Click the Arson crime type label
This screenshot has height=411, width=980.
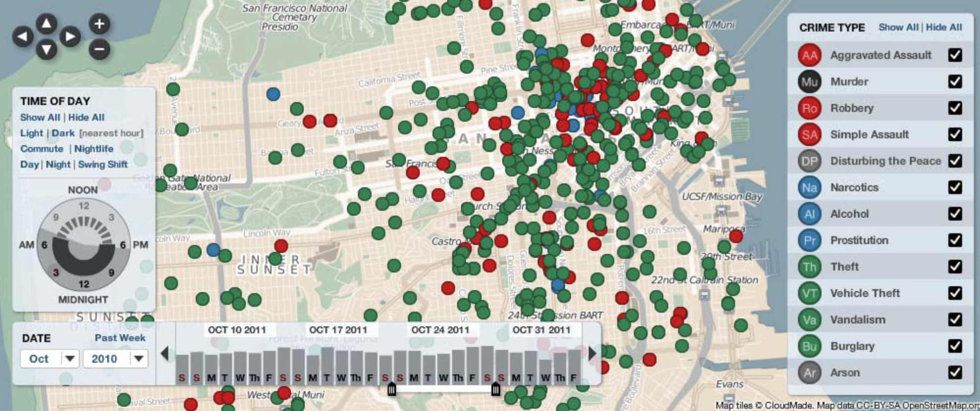[845, 373]
